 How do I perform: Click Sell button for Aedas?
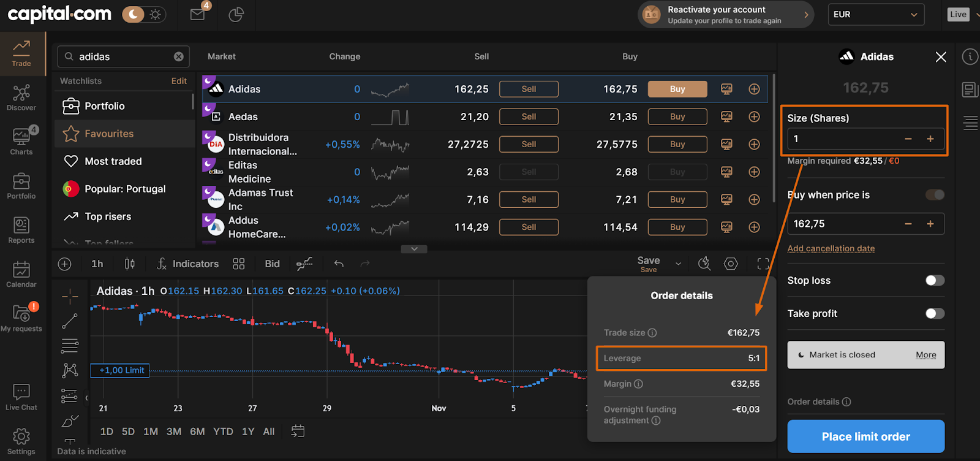point(529,116)
